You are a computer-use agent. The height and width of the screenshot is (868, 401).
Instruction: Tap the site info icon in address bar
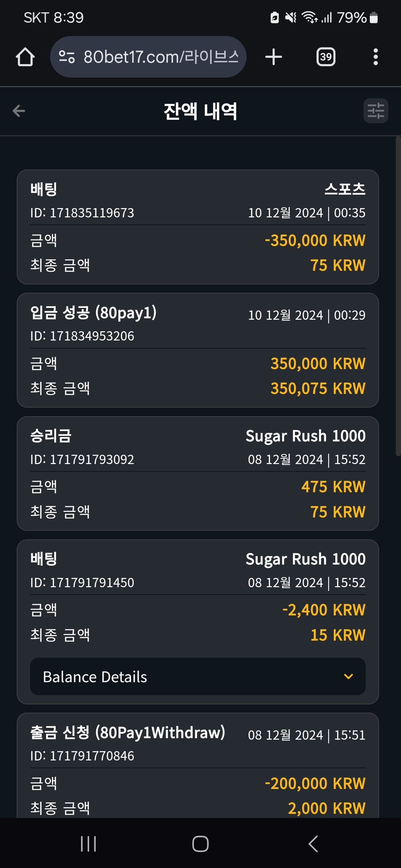[x=67, y=57]
